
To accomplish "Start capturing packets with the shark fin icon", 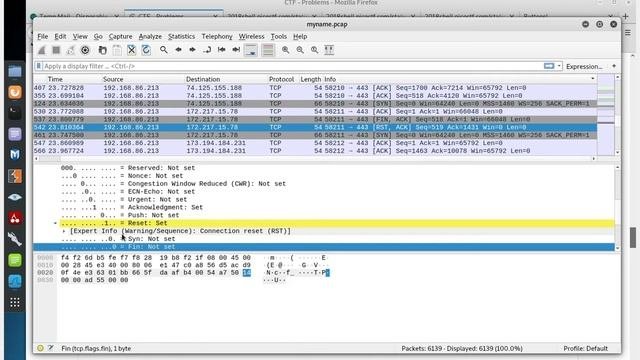I will (x=42, y=50).
